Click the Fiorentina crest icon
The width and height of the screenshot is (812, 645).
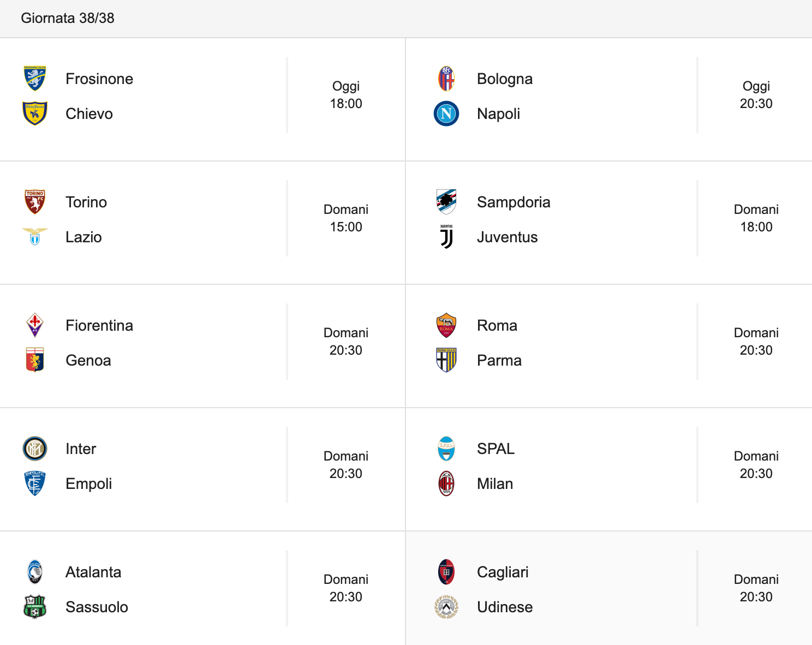pyautogui.click(x=35, y=325)
